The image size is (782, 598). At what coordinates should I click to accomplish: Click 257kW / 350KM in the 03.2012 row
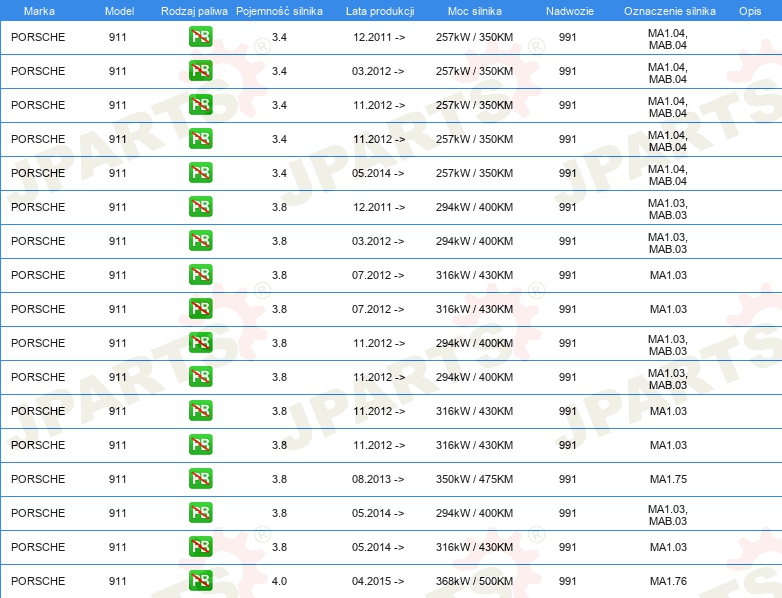coord(474,71)
